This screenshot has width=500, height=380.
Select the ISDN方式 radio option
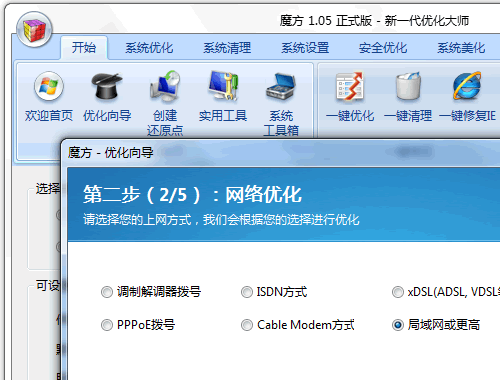coord(247,292)
